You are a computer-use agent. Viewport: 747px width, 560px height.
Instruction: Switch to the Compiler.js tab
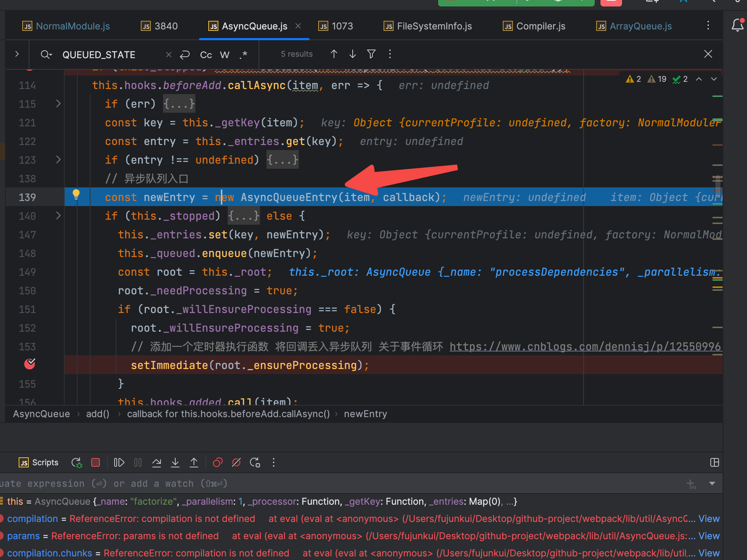[x=540, y=26]
